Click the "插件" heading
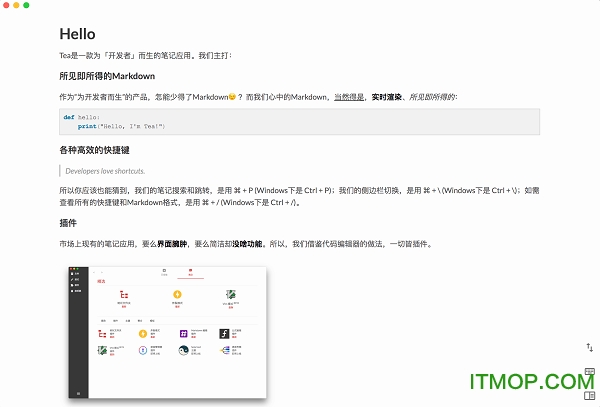The image size is (600, 407). [68, 223]
